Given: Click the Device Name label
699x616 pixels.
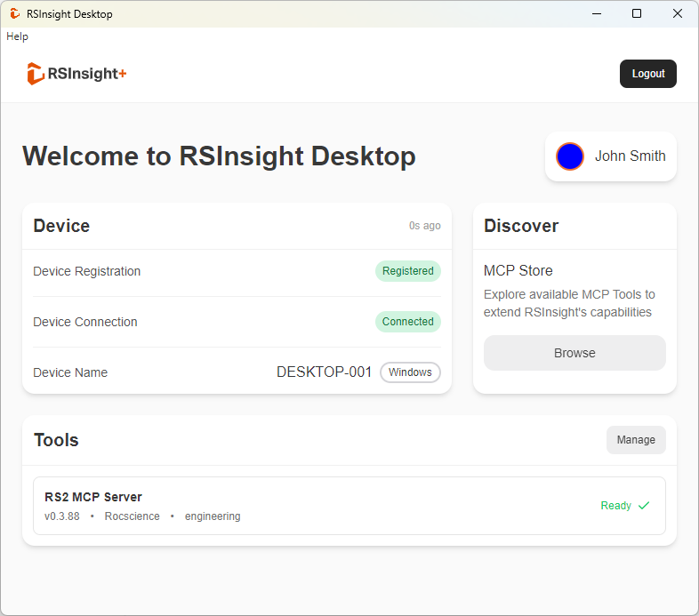Looking at the screenshot, I should tap(70, 372).
